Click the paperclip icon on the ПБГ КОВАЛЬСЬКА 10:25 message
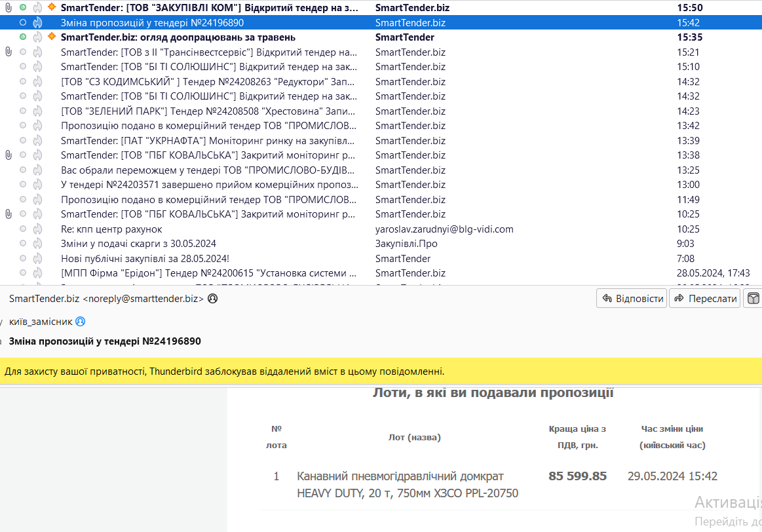Viewport: 762px width, 532px height. 9,214
